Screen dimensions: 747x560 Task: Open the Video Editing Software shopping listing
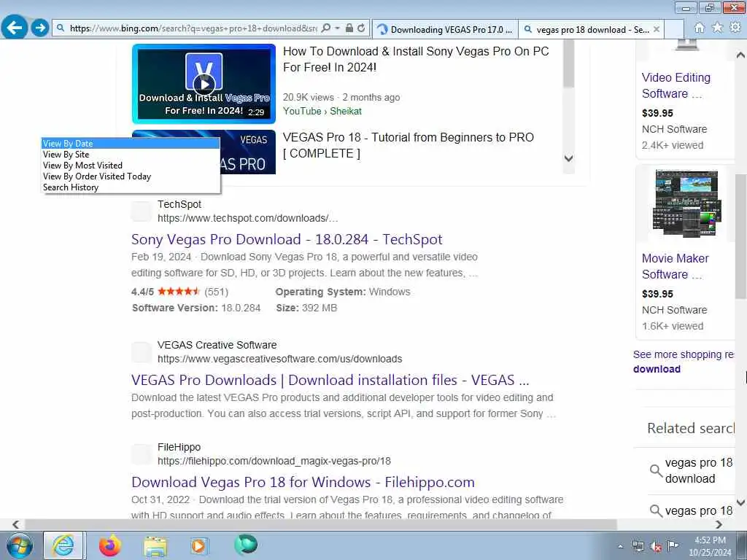click(676, 85)
